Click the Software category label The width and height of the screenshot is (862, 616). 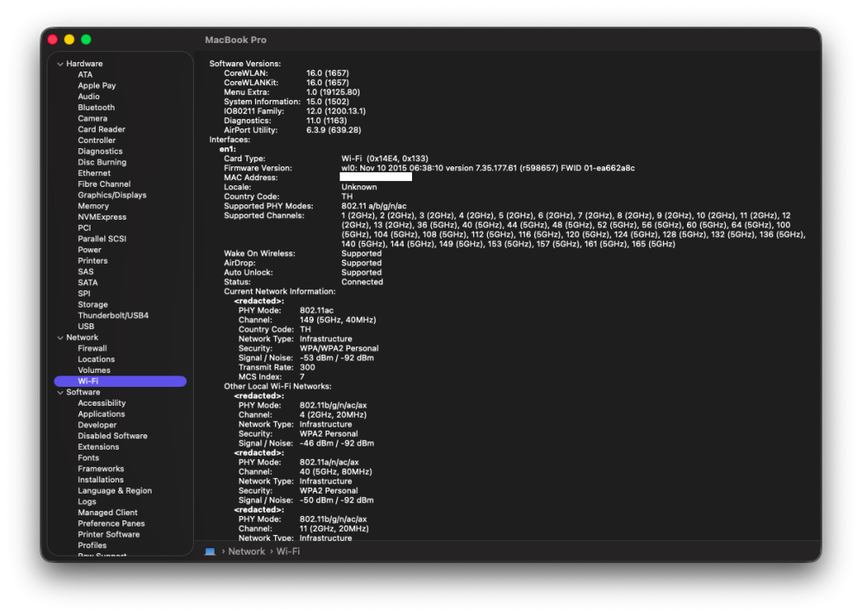84,392
